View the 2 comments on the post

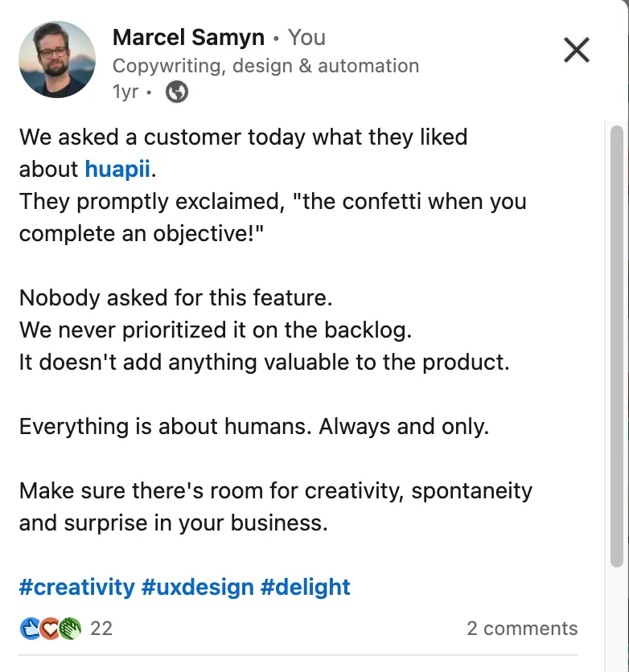click(x=522, y=629)
